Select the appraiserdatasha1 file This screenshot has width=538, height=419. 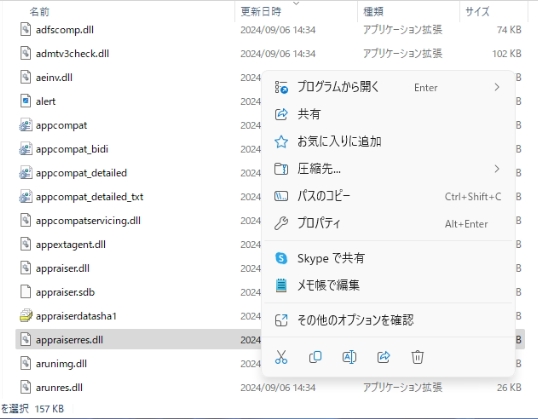(x=76, y=316)
